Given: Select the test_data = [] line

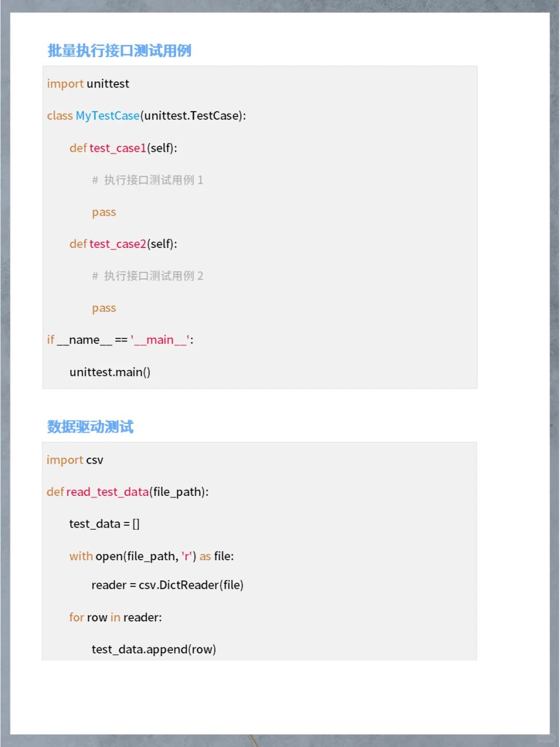Looking at the screenshot, I should coord(104,524).
